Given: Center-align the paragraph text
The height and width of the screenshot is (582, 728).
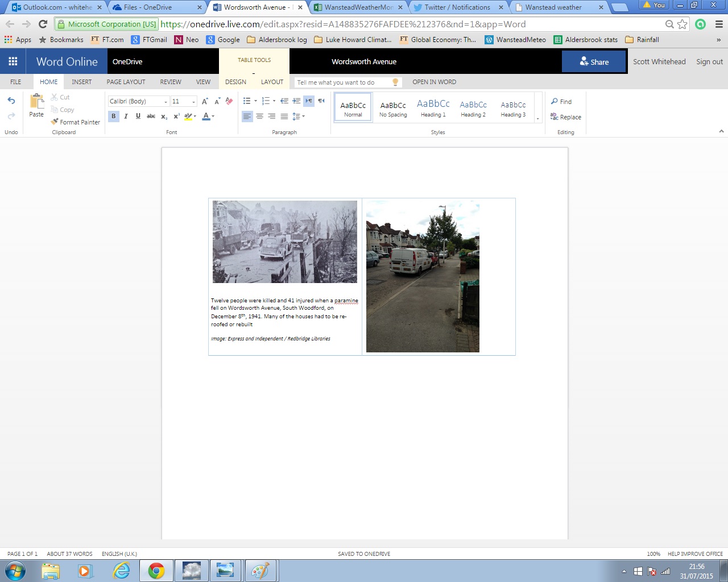Looking at the screenshot, I should [259, 117].
